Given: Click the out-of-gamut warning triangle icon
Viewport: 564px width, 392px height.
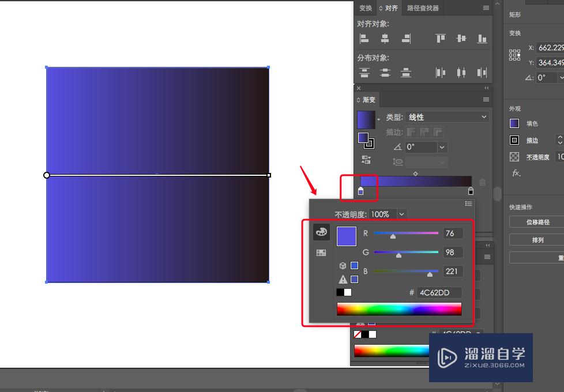Looking at the screenshot, I should (x=343, y=279).
